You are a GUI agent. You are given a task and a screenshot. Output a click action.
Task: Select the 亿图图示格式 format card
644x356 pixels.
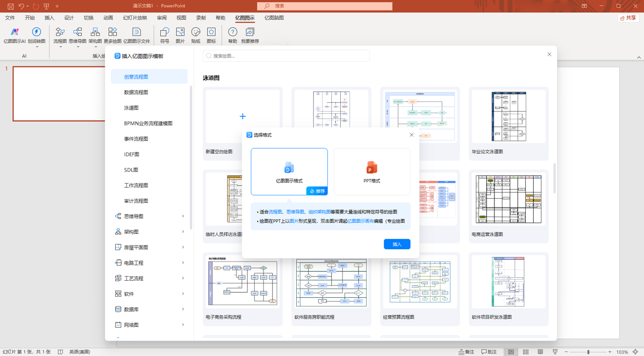tap(289, 172)
